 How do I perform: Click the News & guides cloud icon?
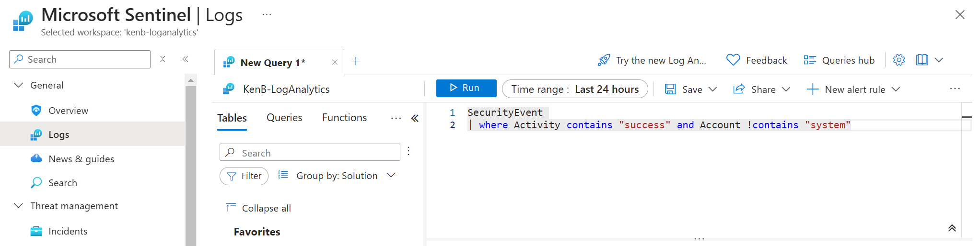(36, 158)
